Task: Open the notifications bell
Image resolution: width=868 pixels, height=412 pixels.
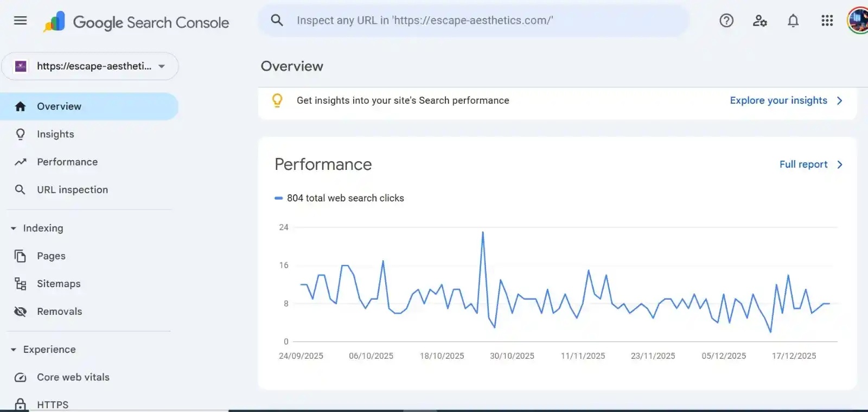Action: pyautogui.click(x=793, y=21)
